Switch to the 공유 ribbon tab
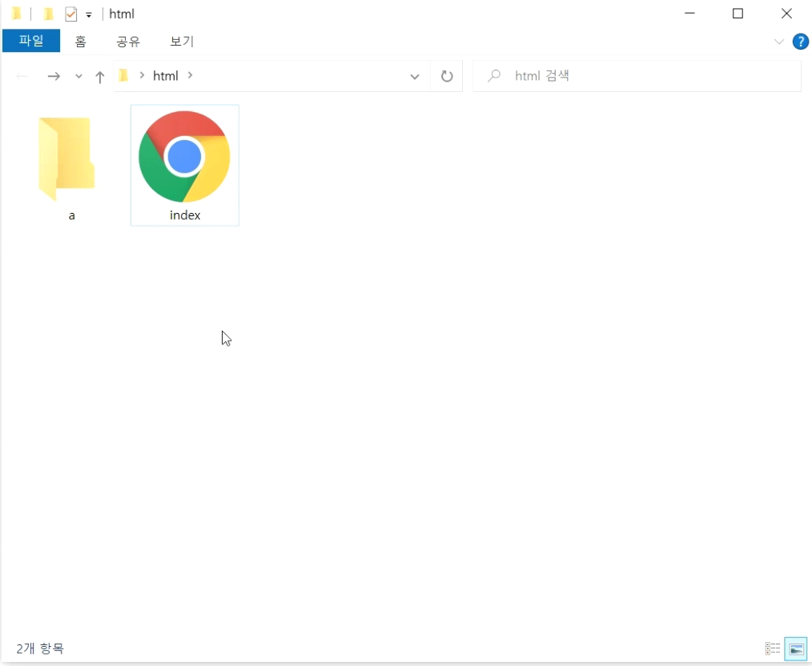This screenshot has width=812, height=666. (128, 42)
